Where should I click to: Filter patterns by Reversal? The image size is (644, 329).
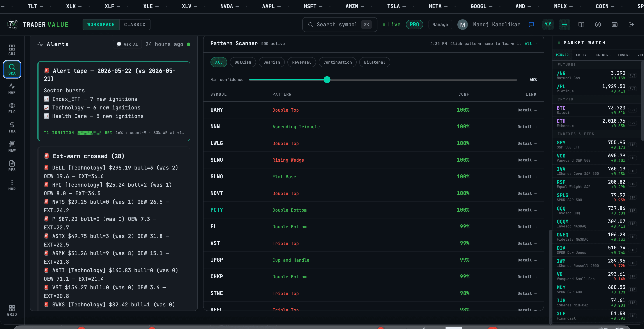tap(301, 62)
